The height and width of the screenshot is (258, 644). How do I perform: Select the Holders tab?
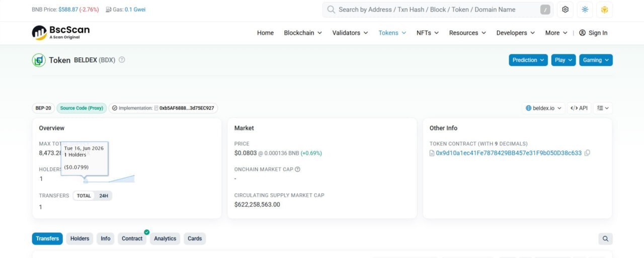[x=79, y=239]
